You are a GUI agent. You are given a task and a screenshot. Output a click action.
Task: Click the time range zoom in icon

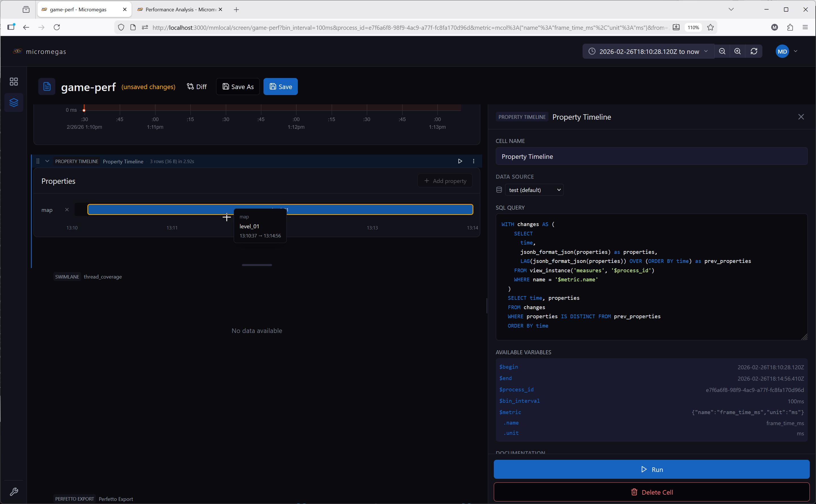click(737, 51)
